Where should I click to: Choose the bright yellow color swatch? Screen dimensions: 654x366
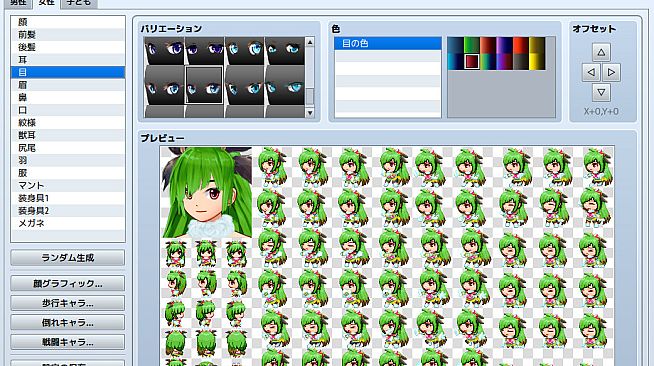click(x=537, y=62)
